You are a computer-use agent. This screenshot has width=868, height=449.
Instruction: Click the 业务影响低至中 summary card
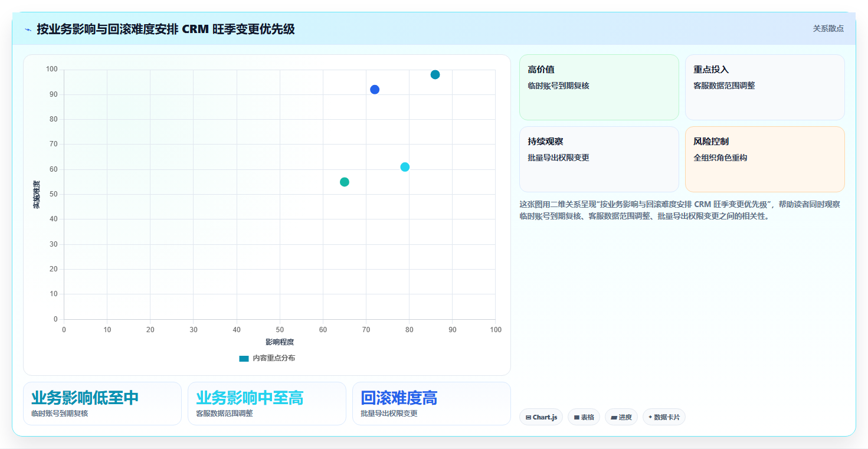pos(102,404)
